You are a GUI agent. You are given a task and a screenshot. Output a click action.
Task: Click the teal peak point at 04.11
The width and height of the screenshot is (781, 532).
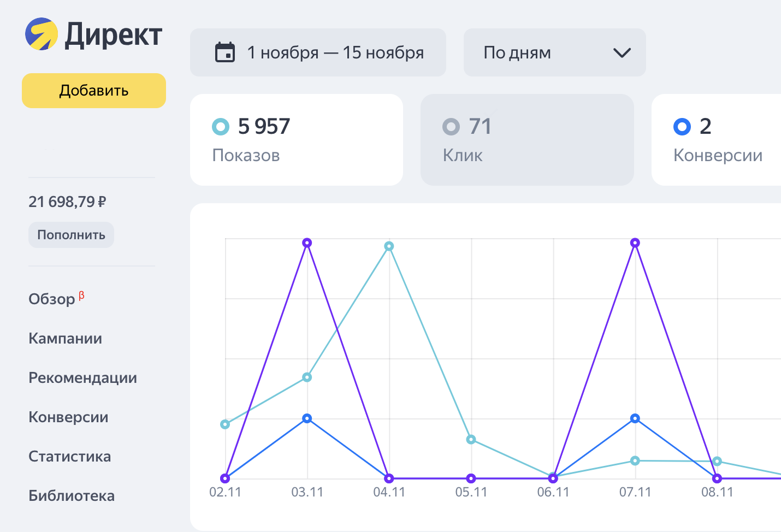pyautogui.click(x=389, y=246)
